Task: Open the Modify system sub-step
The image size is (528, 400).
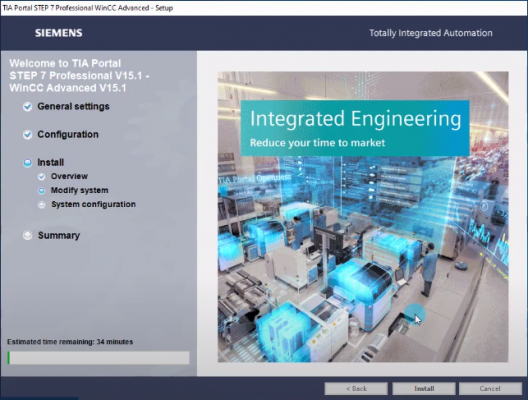Action: [79, 190]
